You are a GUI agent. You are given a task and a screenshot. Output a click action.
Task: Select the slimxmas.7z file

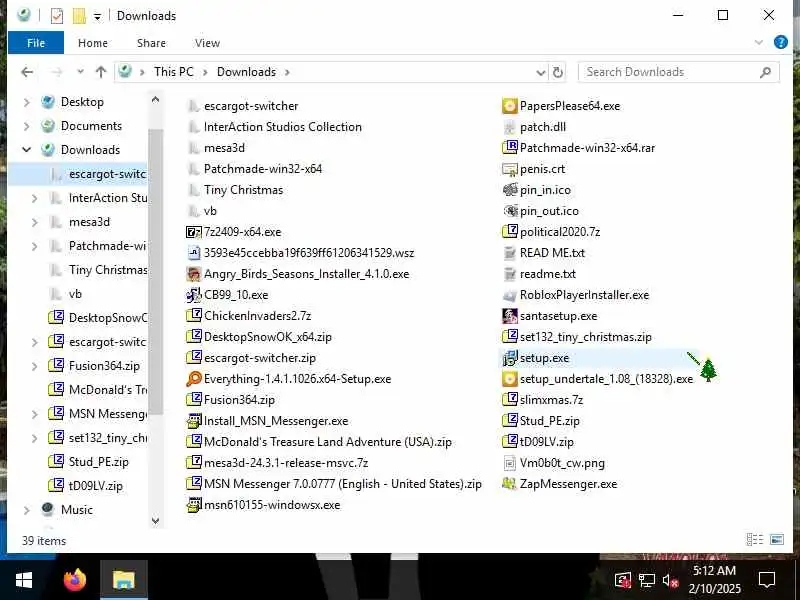551,400
